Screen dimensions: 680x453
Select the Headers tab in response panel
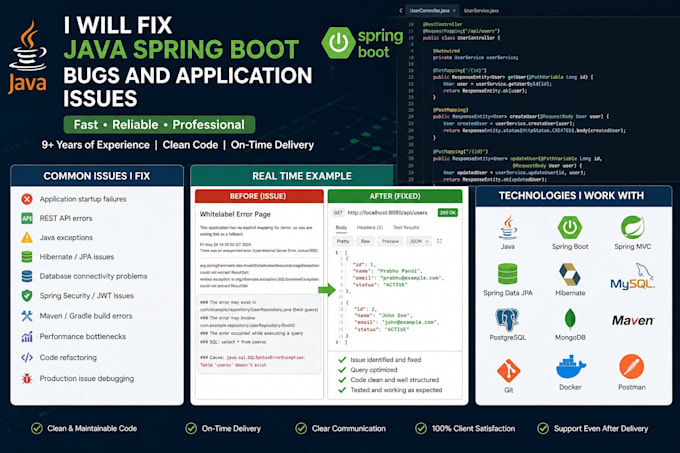coord(369,228)
